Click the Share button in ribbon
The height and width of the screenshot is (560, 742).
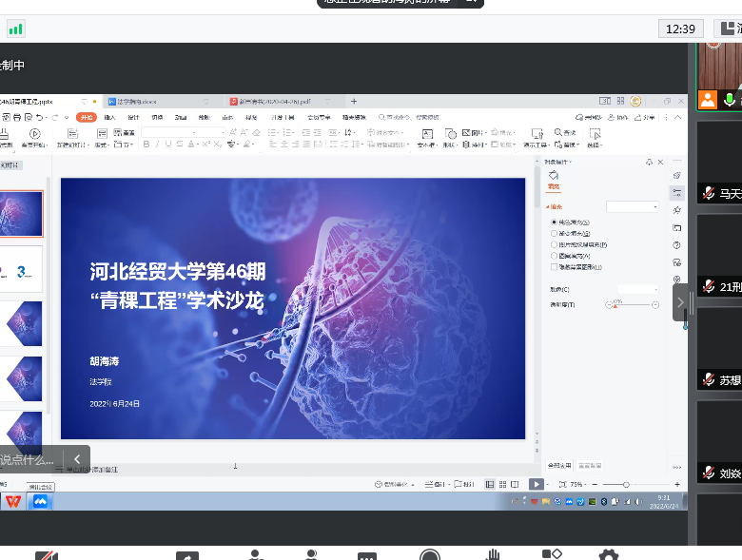point(645,117)
